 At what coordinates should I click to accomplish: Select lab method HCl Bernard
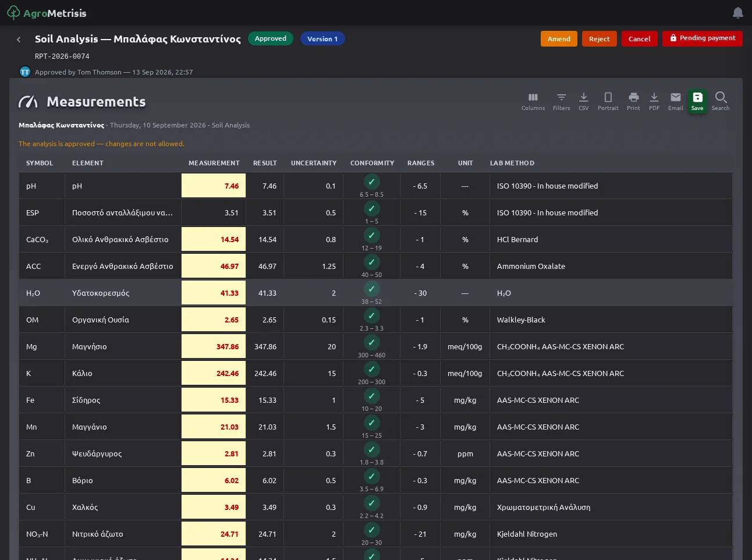point(517,239)
